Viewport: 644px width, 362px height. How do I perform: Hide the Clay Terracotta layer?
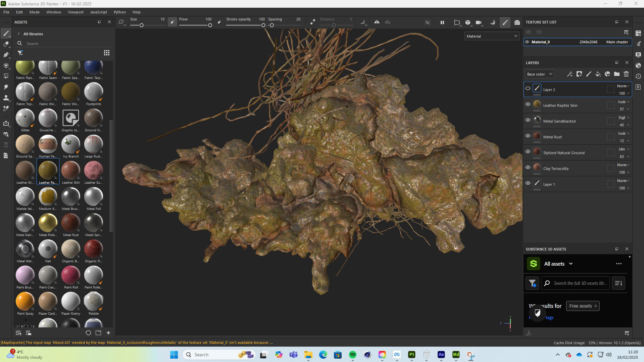point(528,168)
